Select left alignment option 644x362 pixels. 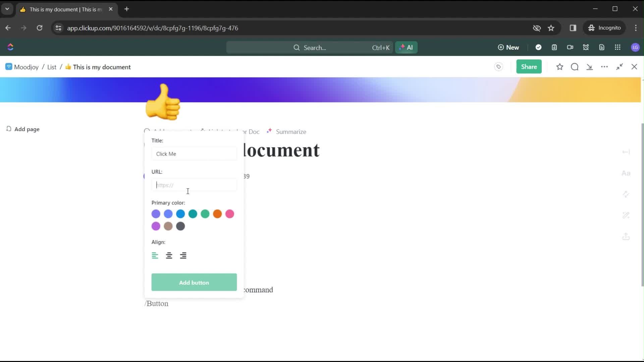(155, 255)
